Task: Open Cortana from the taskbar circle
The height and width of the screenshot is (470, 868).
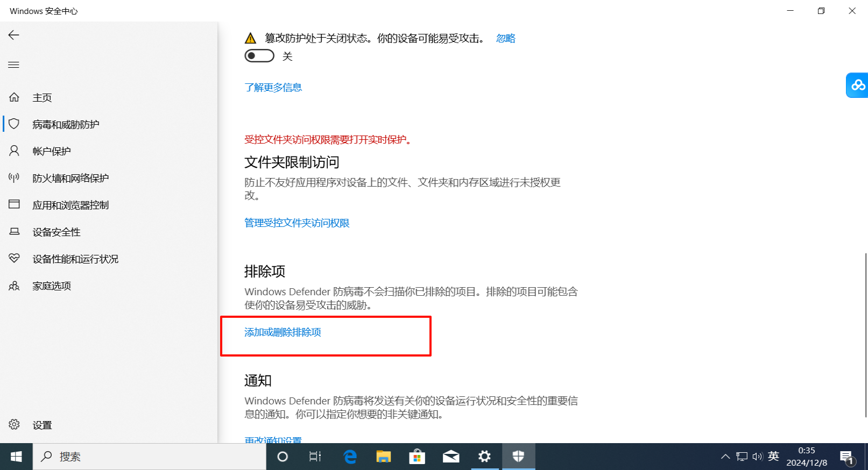Action: (283, 457)
